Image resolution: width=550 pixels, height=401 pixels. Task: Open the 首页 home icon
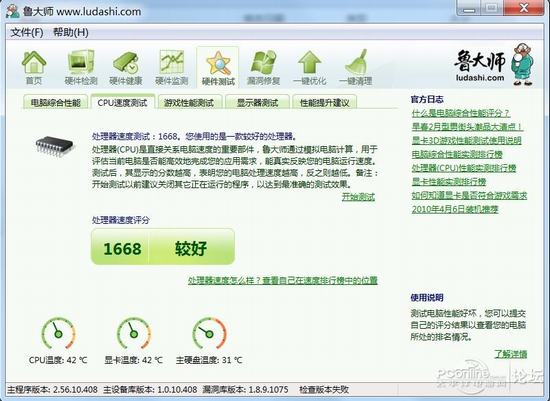point(34,68)
